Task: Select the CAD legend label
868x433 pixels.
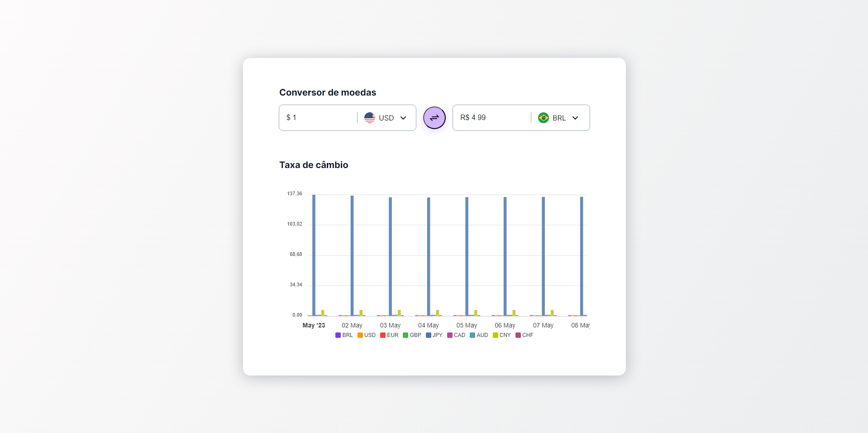Action: pyautogui.click(x=460, y=335)
